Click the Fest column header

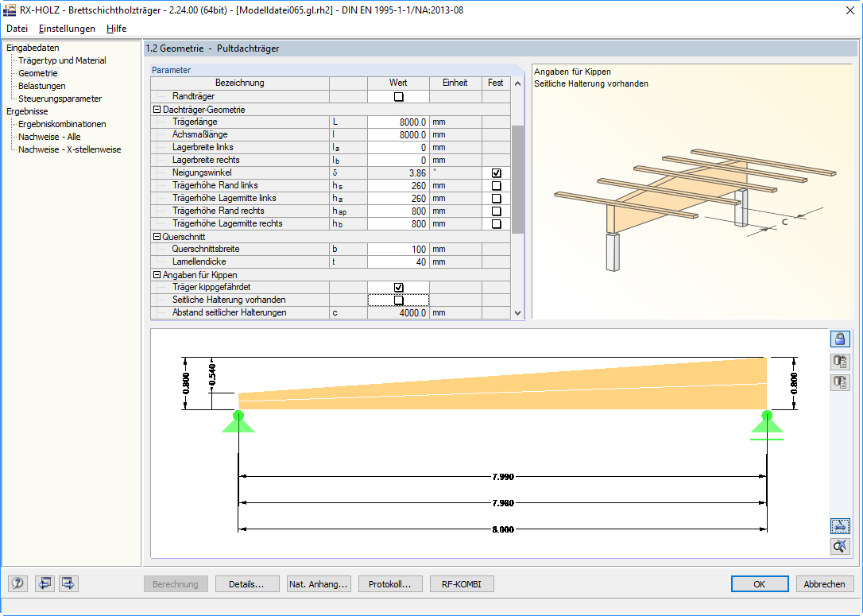click(x=496, y=83)
